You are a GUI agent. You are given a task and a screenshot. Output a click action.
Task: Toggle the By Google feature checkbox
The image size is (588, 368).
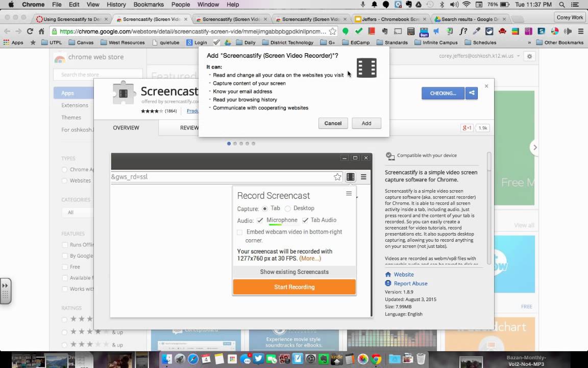(x=65, y=256)
